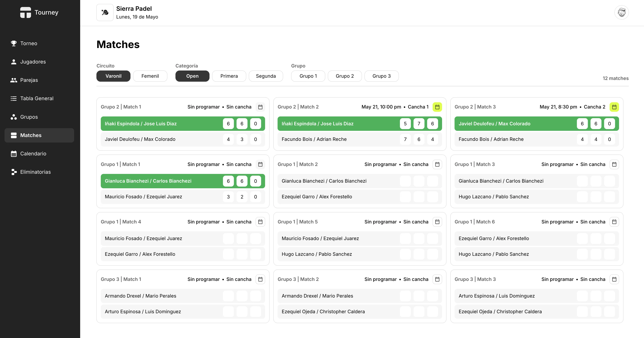Click the 'May 21, 10:00 pm' schedule text
Viewport: 644px width, 338px height.
[x=381, y=107]
